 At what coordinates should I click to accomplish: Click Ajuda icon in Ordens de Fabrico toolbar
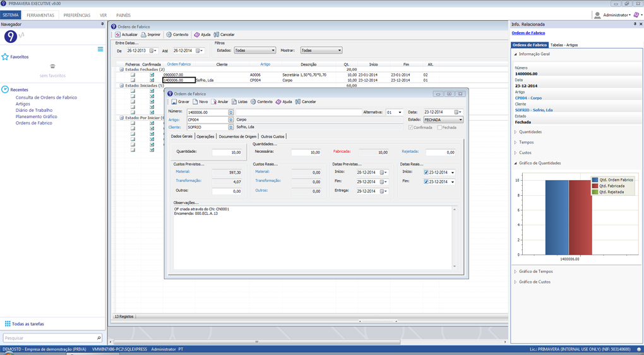(197, 35)
